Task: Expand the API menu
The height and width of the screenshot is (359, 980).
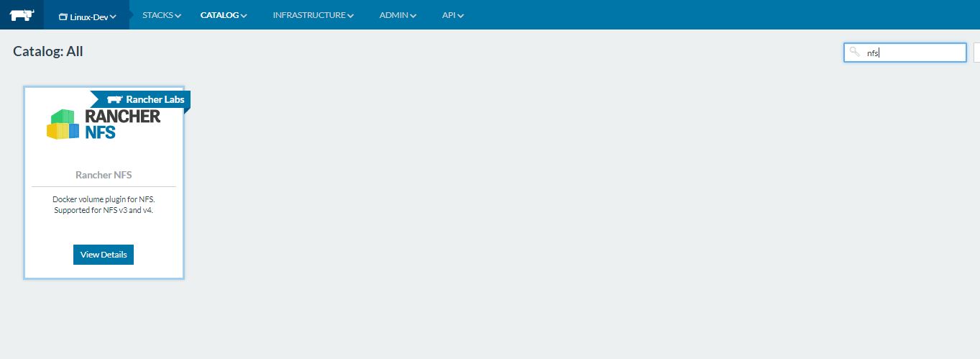Action: tap(452, 15)
